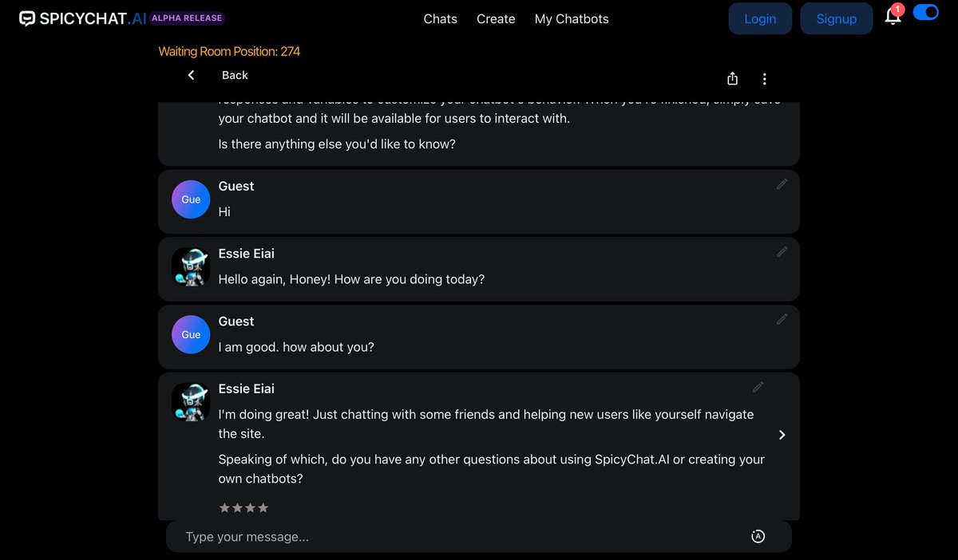958x560 pixels.
Task: Rate the response with the first star
Action: click(x=224, y=507)
